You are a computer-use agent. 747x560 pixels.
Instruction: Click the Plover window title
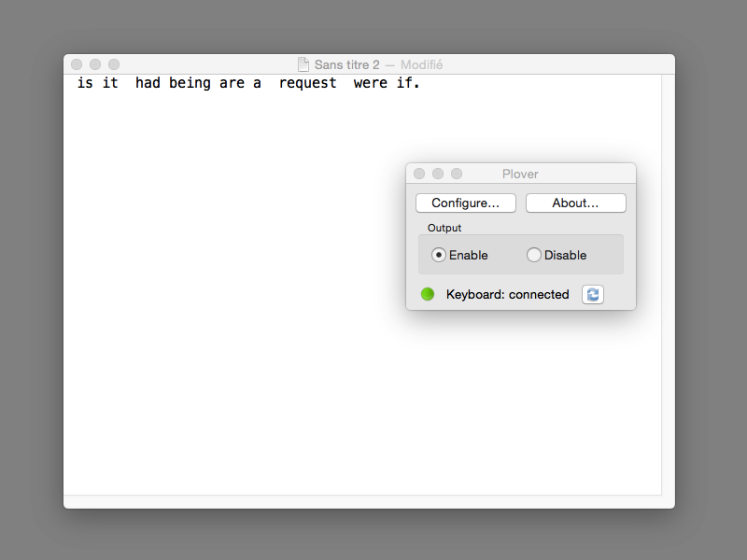520,174
